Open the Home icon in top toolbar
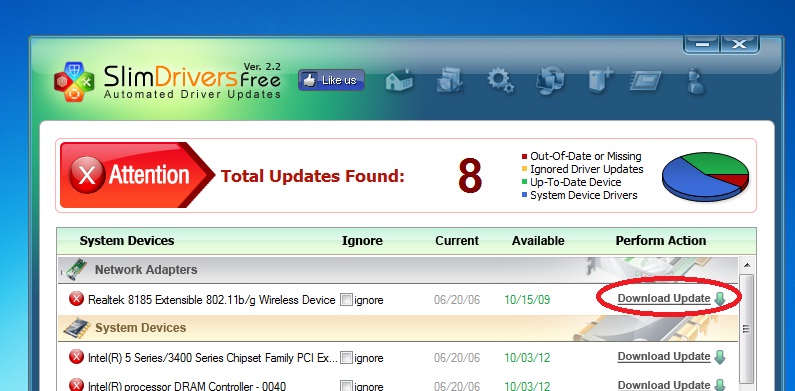Screen dimensions: 795x391 coord(400,81)
